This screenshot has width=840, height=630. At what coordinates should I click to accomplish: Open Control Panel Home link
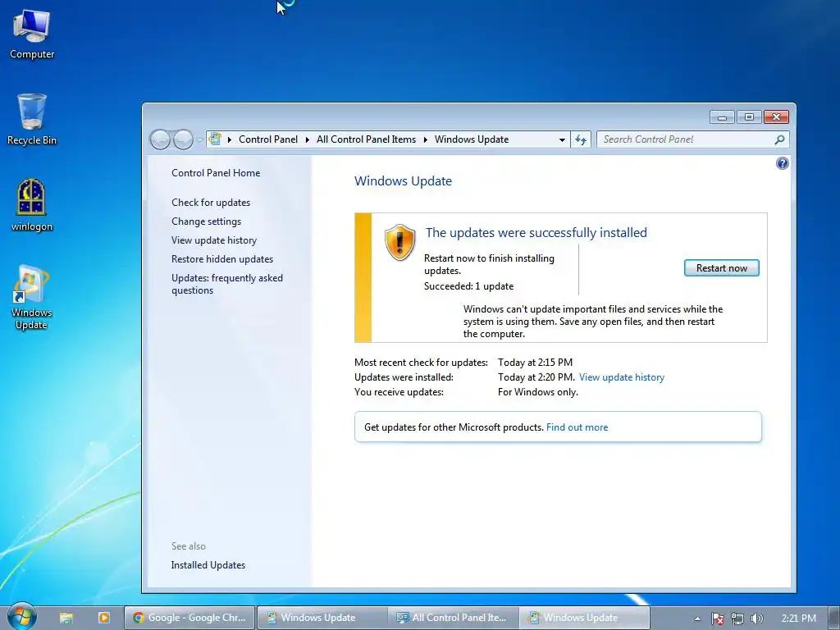pyautogui.click(x=216, y=172)
